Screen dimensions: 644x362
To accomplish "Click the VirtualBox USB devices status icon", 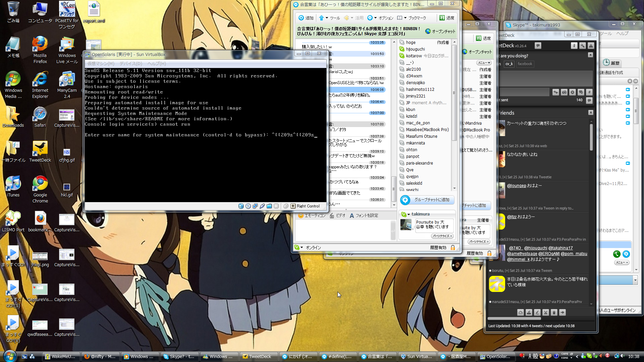I will tap(262, 206).
